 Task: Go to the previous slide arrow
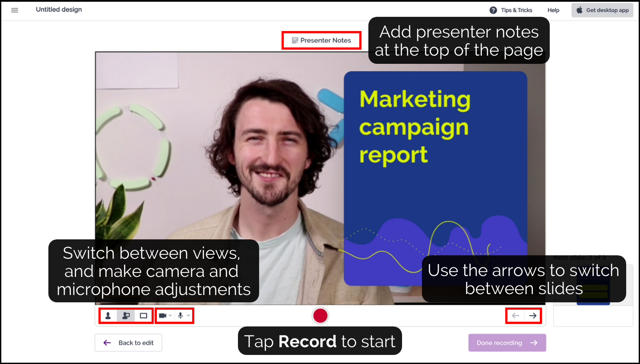click(x=515, y=316)
